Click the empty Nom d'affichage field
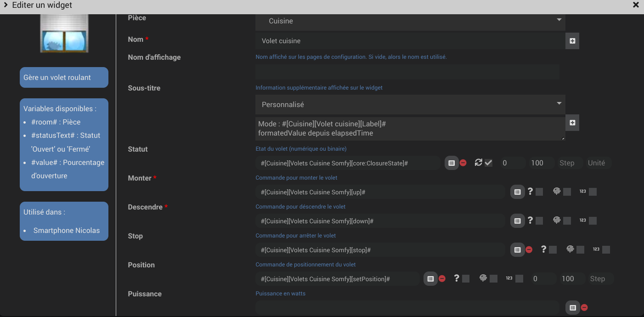 [x=407, y=72]
